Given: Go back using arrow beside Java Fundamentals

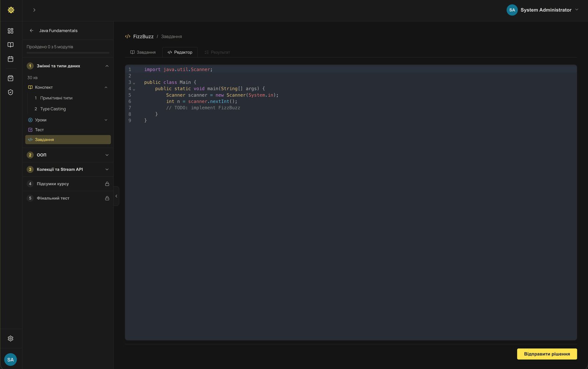Looking at the screenshot, I should [x=32, y=31].
